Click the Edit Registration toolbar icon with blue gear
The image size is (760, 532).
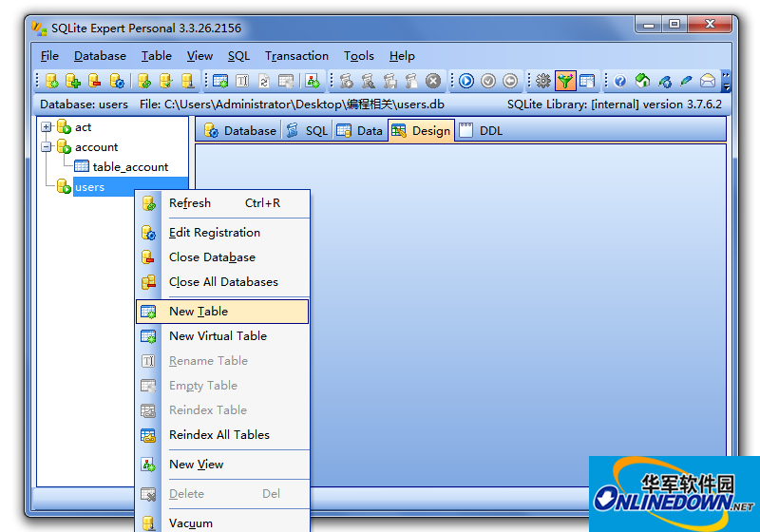(x=117, y=81)
